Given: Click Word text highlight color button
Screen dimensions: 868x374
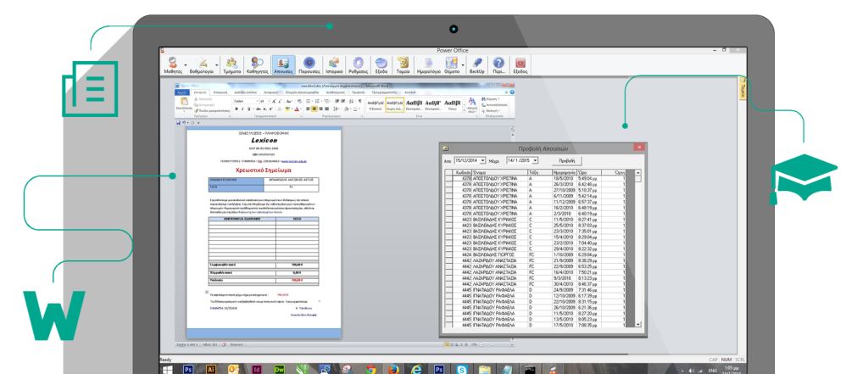Looking at the screenshot, I should pyautogui.click(x=287, y=109).
